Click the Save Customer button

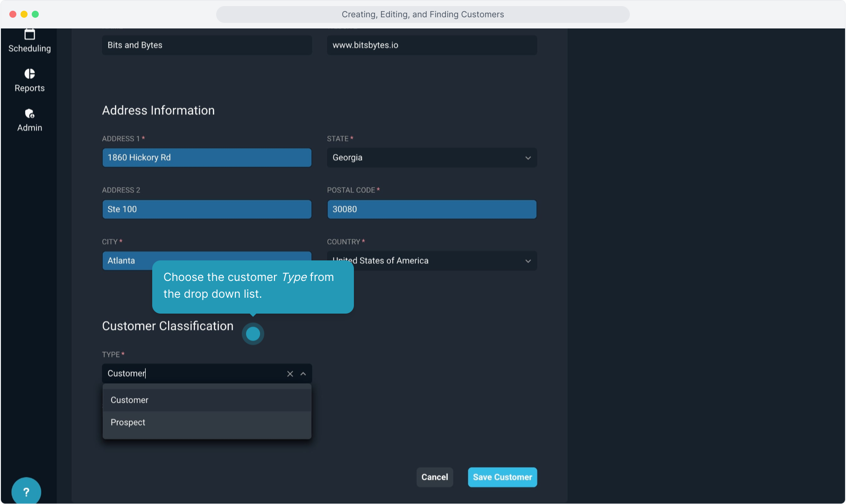pyautogui.click(x=502, y=477)
